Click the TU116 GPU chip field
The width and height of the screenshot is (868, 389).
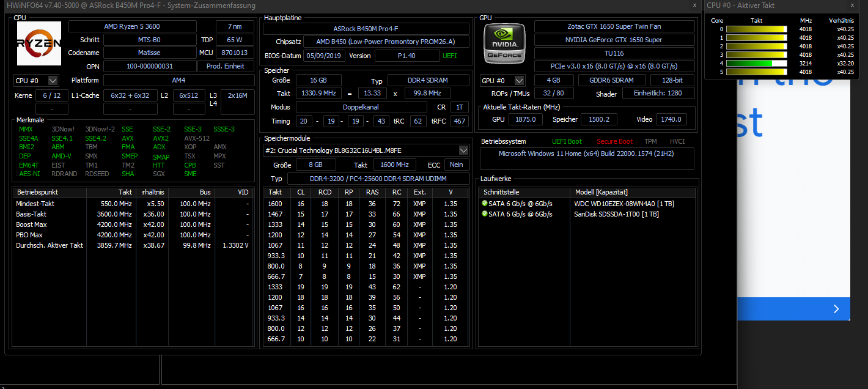coord(614,53)
